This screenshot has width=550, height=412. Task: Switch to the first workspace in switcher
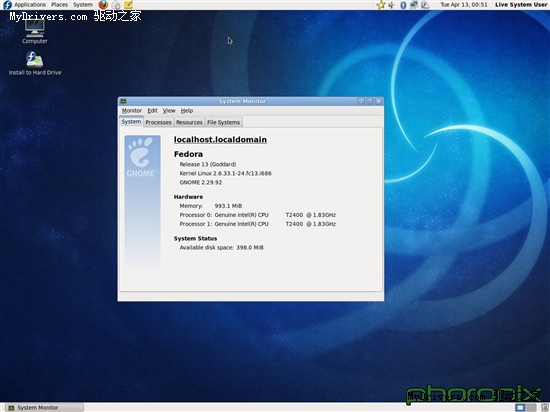(520, 407)
